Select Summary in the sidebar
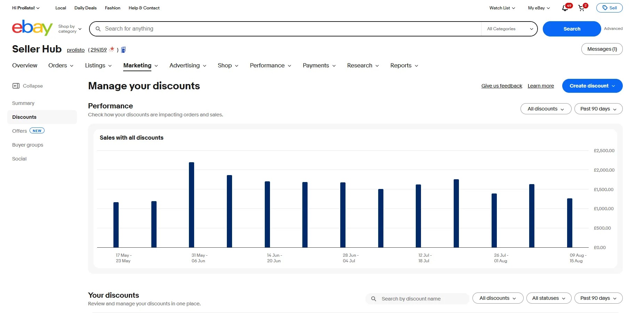Screen dimensions: 644x313 pos(23,103)
